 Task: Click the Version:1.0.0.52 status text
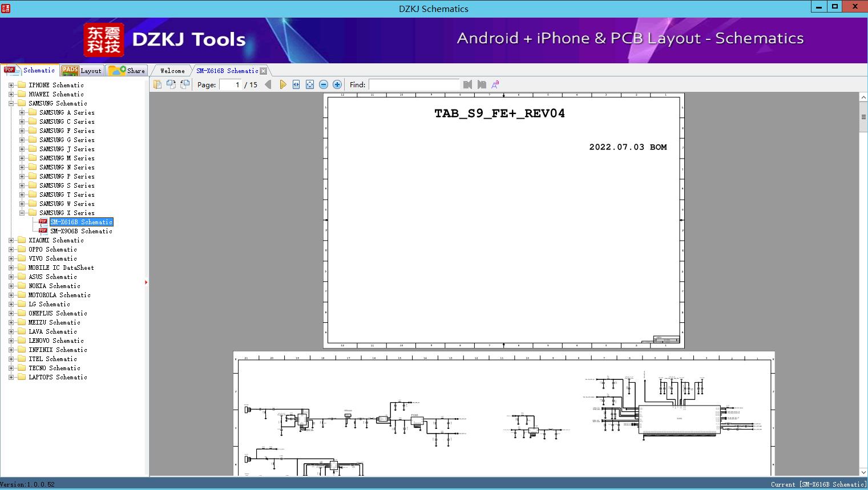(x=27, y=484)
